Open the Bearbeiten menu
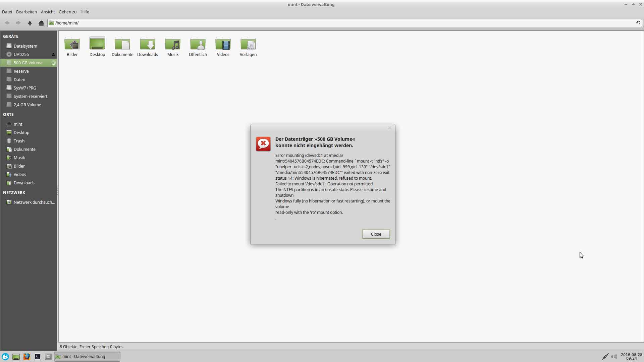Viewport: 644px width, 362px height. 26,12
